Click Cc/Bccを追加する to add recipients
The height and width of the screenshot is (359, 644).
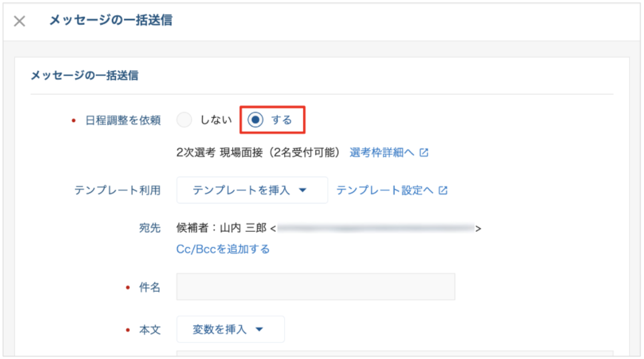[223, 249]
